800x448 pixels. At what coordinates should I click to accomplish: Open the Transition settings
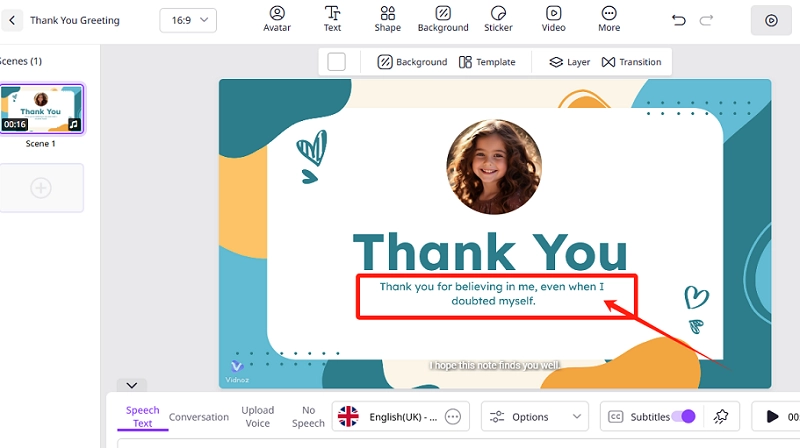(x=631, y=62)
